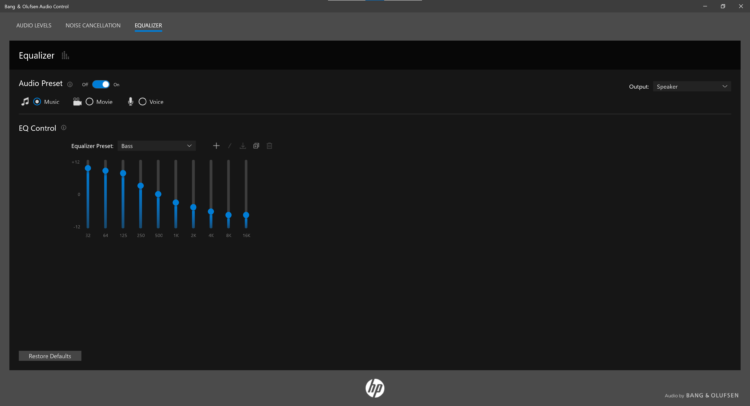The width and height of the screenshot is (750, 406).
Task: Click the HP logo at the bottom
Action: (x=375, y=388)
